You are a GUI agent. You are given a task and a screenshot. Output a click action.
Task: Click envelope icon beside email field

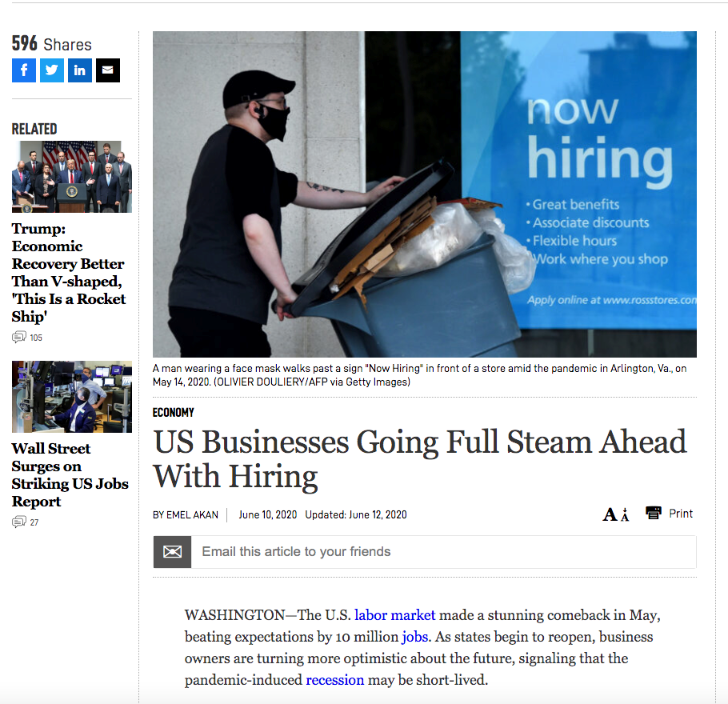point(172,552)
